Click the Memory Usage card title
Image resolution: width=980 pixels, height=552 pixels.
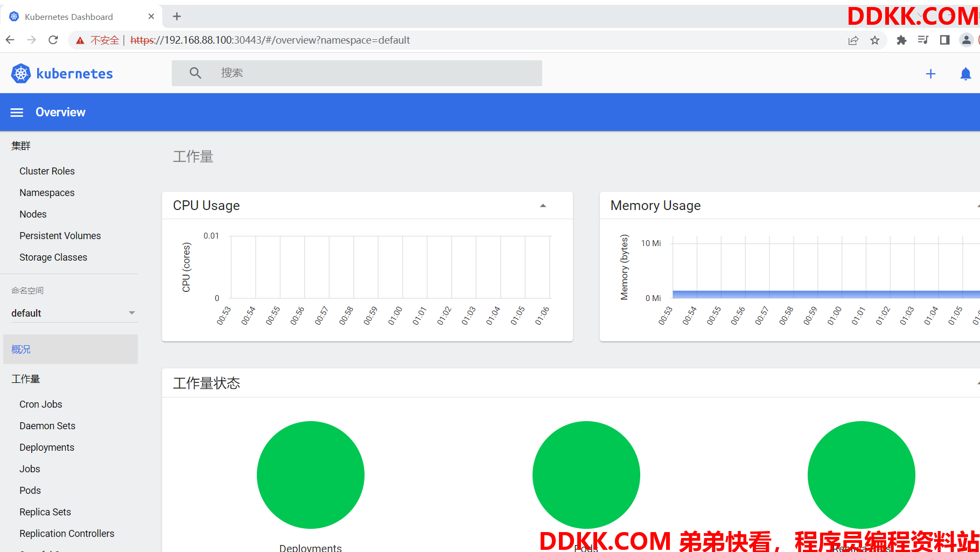pyautogui.click(x=655, y=206)
